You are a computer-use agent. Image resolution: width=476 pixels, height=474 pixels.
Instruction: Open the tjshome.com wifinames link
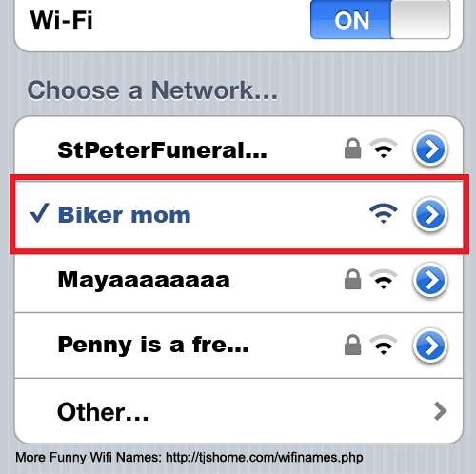click(265, 457)
